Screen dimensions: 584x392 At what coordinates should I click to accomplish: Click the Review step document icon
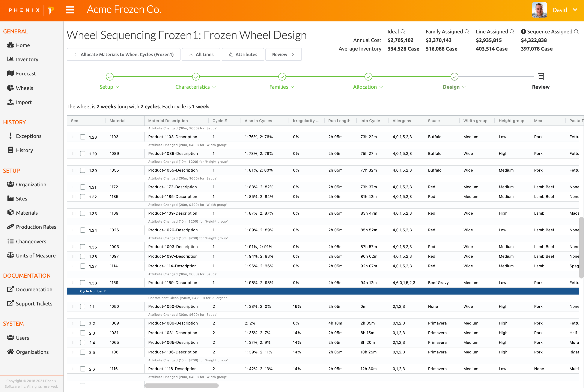tap(541, 77)
